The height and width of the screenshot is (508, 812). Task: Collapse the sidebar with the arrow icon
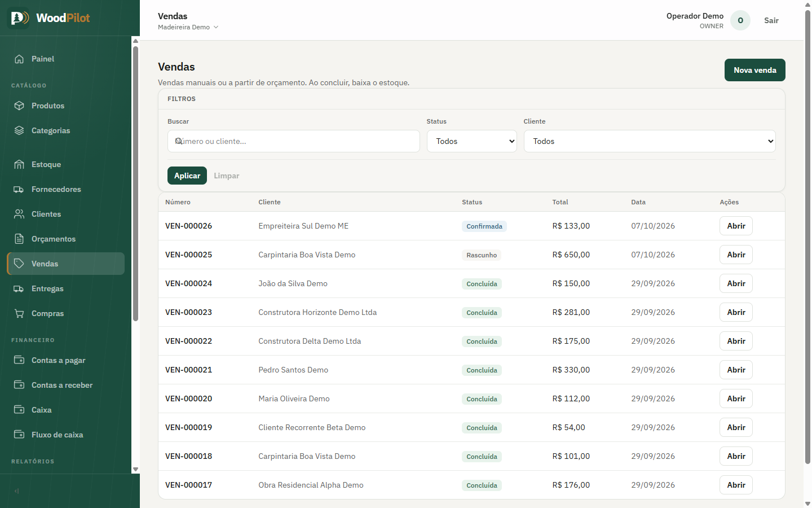pyautogui.click(x=17, y=491)
